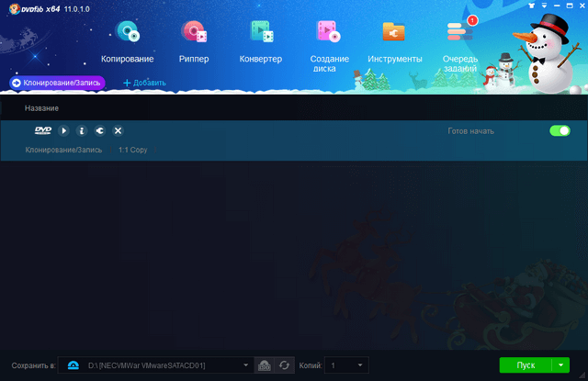The image size is (588, 381).
Task: Start the job with Пуск
Action: pos(526,365)
